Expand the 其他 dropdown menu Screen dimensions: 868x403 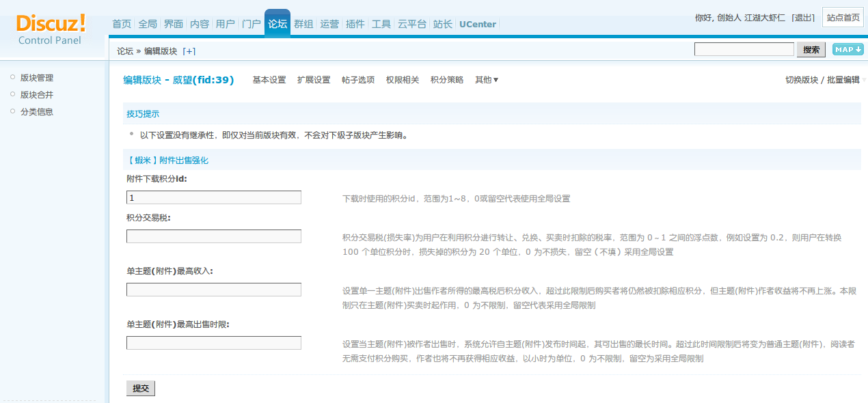(487, 80)
